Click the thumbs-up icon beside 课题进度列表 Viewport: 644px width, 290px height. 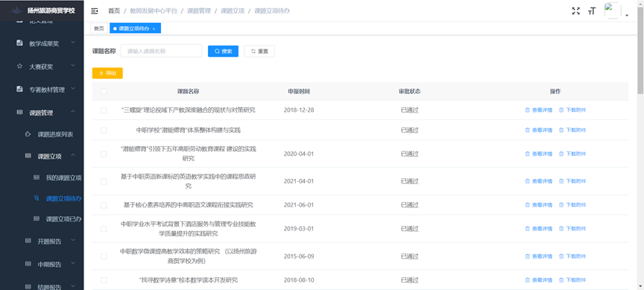[28, 134]
